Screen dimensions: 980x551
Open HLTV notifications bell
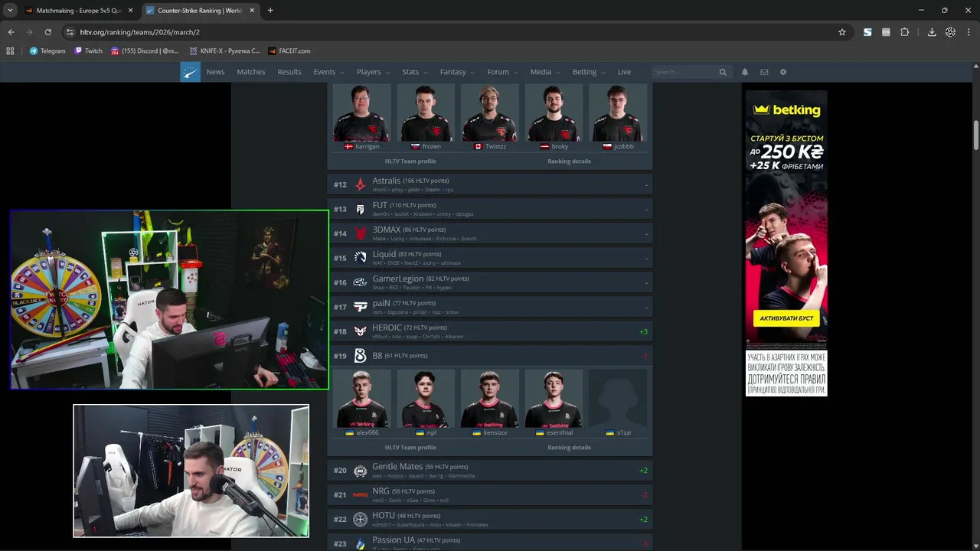point(745,72)
